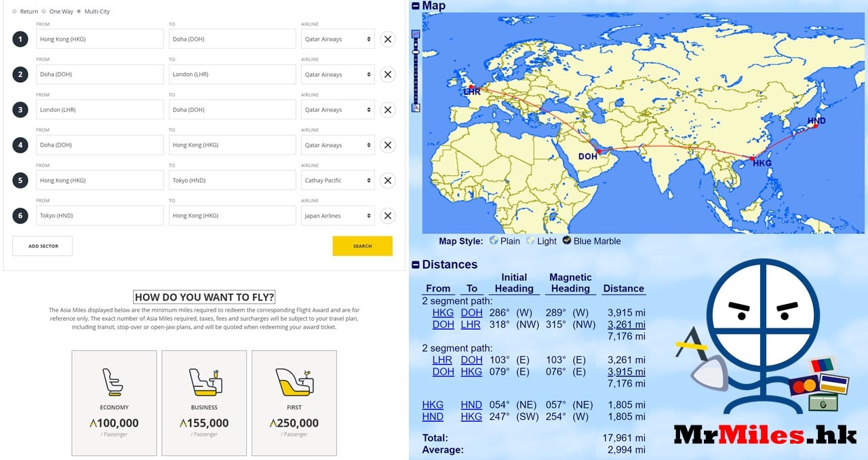Screen dimensions: 868x460
Task: Remove sector 4 with its X icon
Action: click(x=388, y=145)
